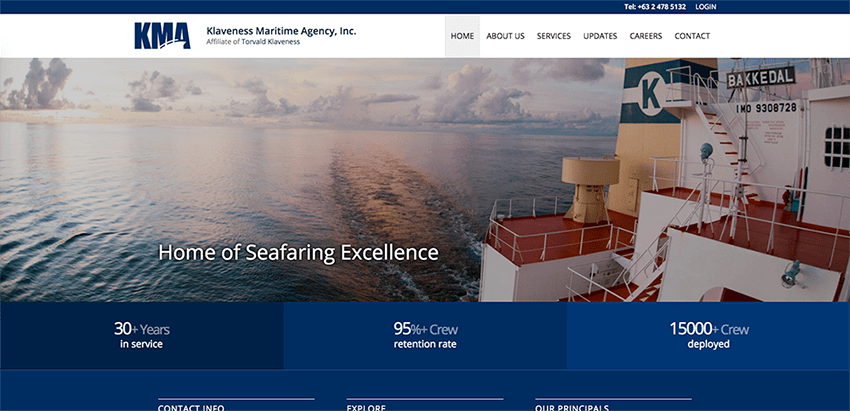Viewport: 850px width, 411px height.
Task: Click Affiliate of Torvald Klaveness text
Action: 253,42
